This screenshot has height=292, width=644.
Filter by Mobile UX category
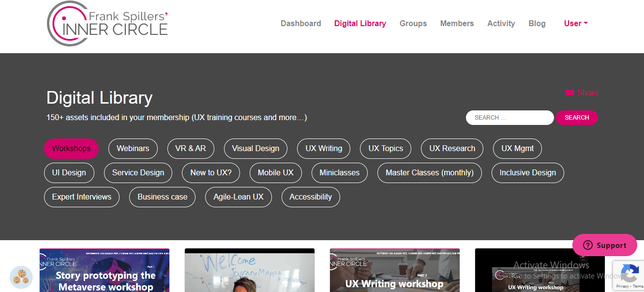[x=276, y=173]
